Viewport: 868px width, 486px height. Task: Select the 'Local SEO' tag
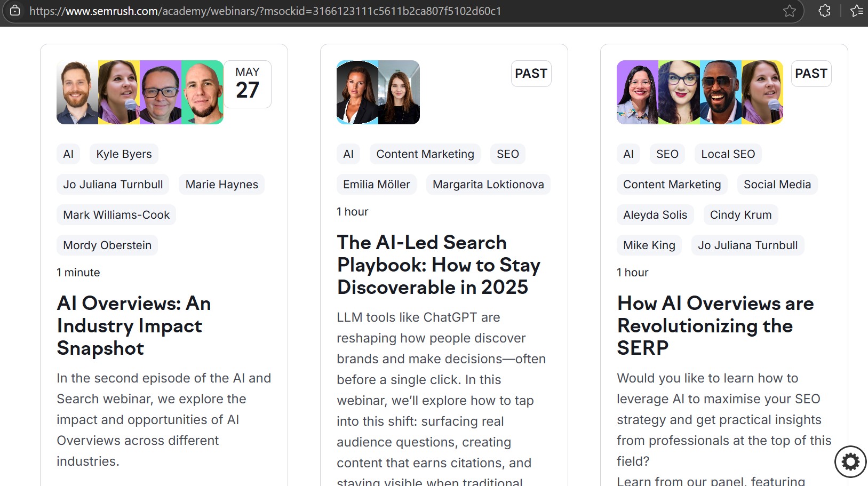click(728, 154)
